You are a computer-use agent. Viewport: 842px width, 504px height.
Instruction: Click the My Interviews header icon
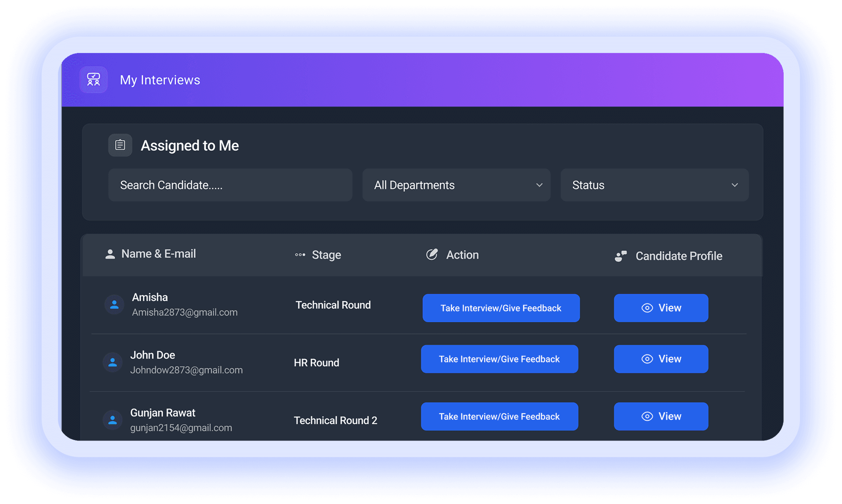point(93,79)
